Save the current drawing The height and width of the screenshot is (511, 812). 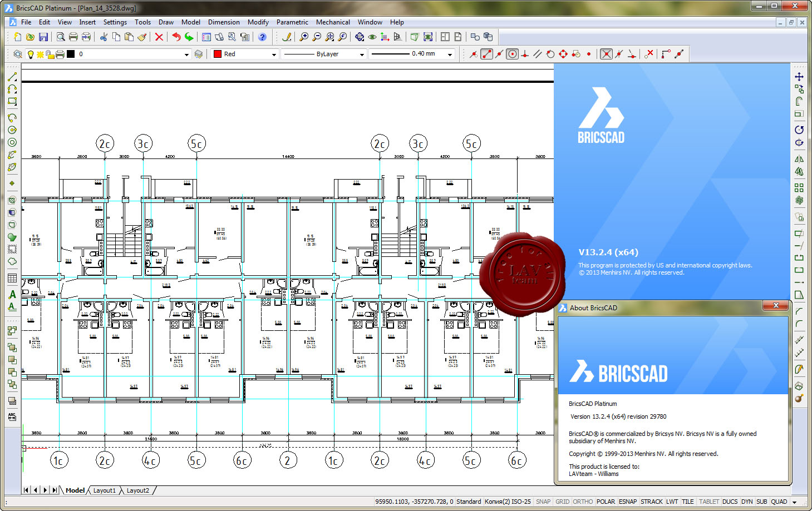tap(43, 37)
